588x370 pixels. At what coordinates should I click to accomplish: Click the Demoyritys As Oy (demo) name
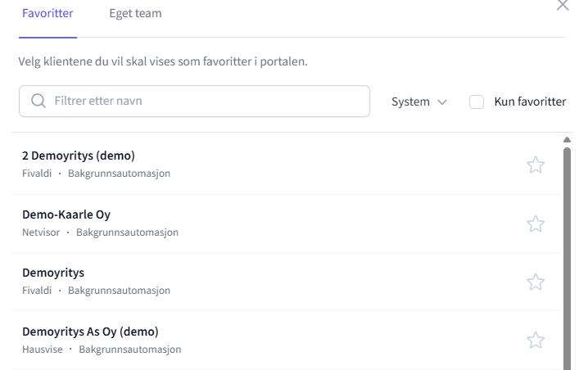pyautogui.click(x=90, y=332)
